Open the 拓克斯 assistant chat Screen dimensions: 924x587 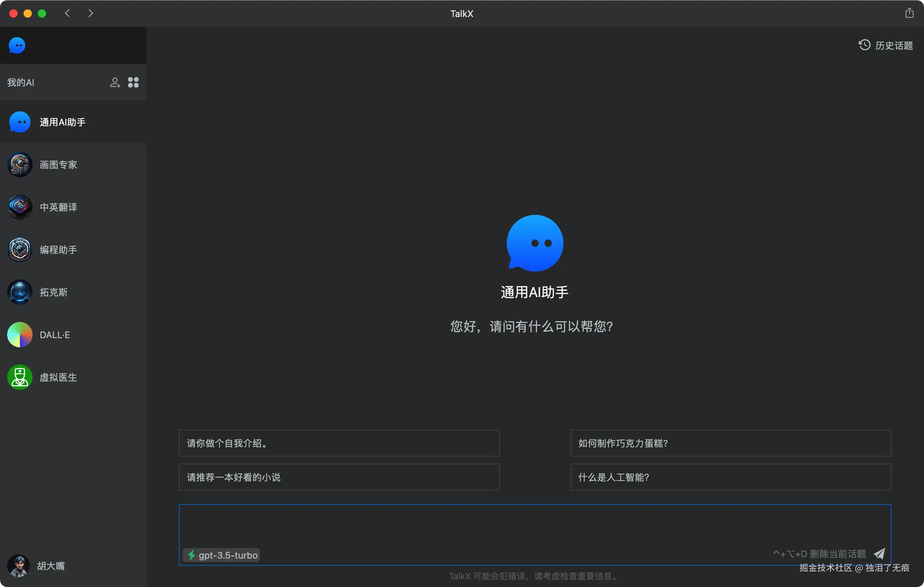point(54,292)
